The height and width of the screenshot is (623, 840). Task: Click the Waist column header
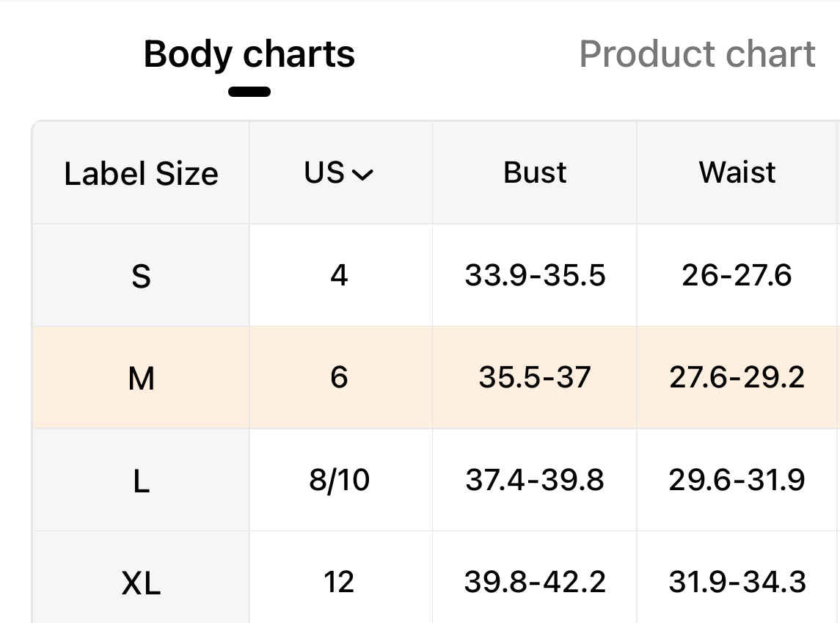click(737, 172)
